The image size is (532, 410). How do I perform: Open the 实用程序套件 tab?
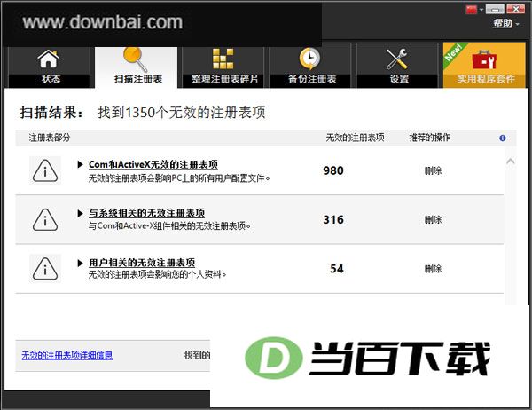484,65
